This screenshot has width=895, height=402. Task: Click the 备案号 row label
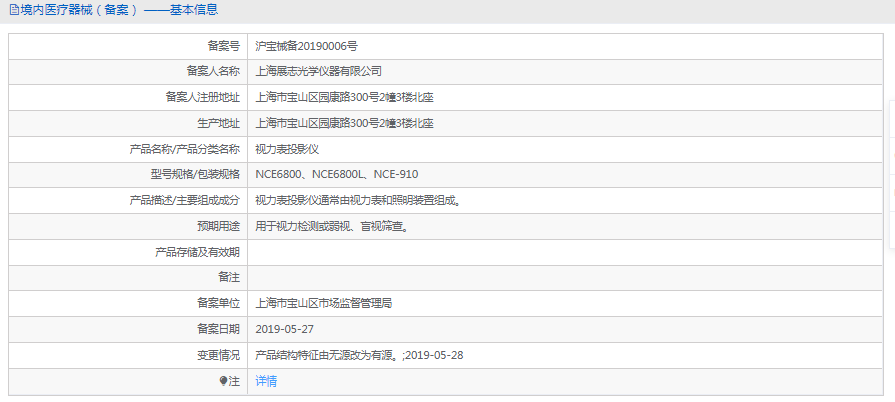223,46
